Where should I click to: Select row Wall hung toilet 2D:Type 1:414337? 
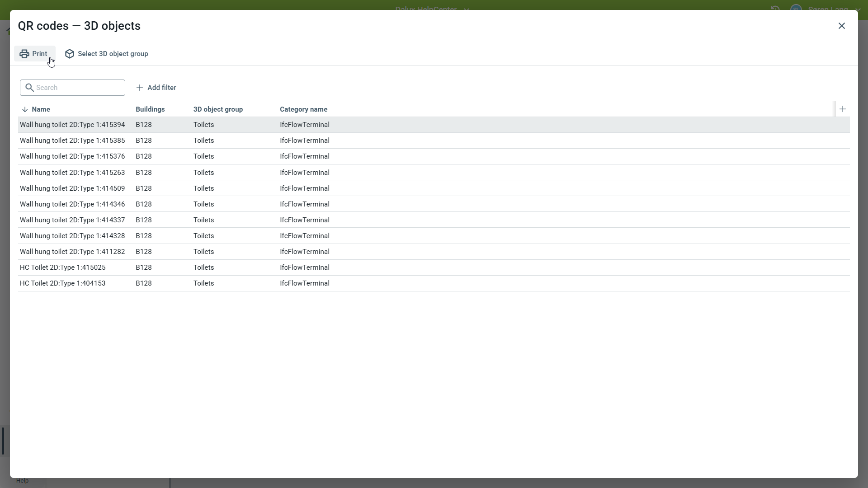tap(72, 220)
